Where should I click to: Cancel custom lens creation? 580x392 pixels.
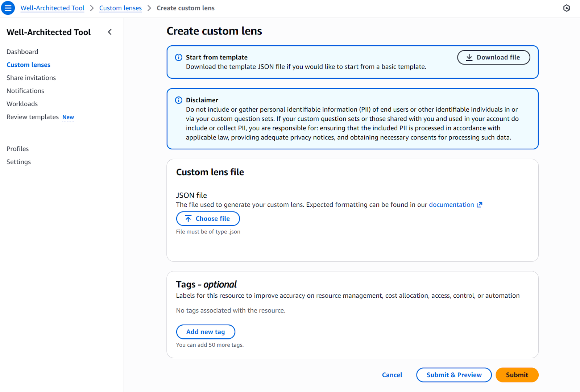click(392, 375)
